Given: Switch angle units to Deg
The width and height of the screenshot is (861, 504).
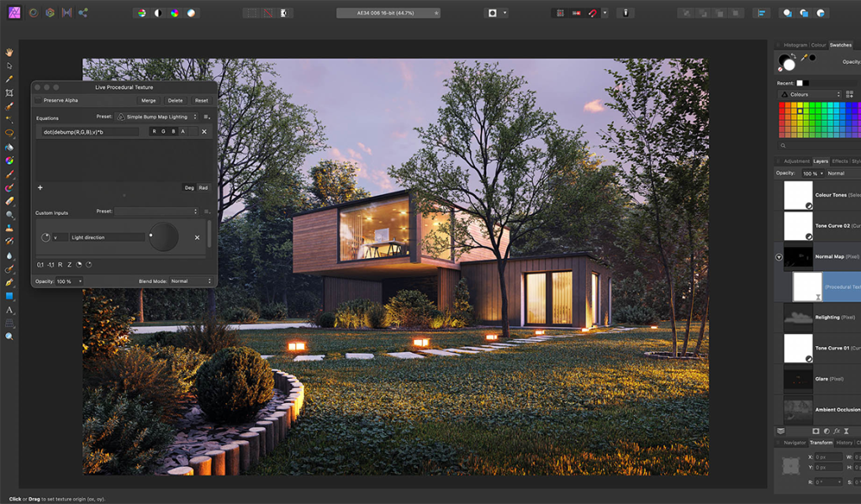Looking at the screenshot, I should [x=189, y=187].
